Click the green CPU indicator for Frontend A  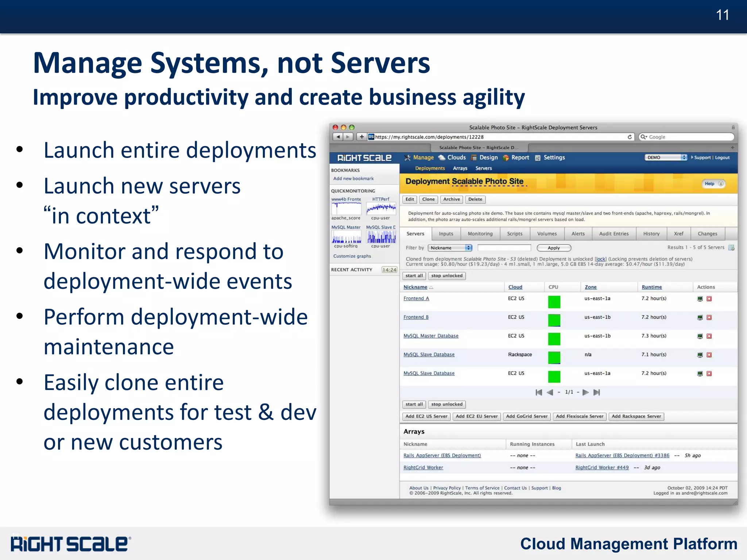pyautogui.click(x=554, y=302)
